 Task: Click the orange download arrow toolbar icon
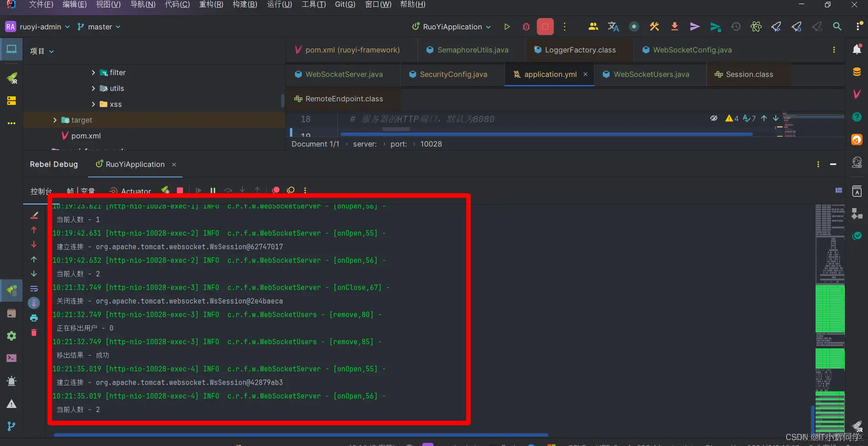coord(675,27)
